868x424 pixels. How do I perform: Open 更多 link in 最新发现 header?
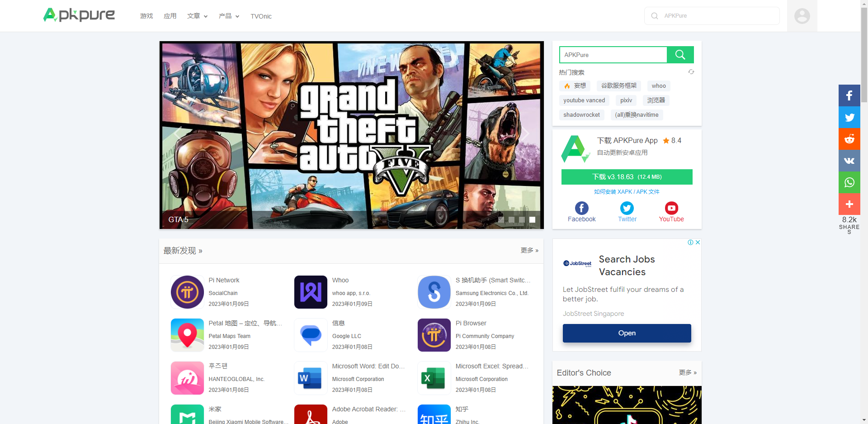click(529, 250)
